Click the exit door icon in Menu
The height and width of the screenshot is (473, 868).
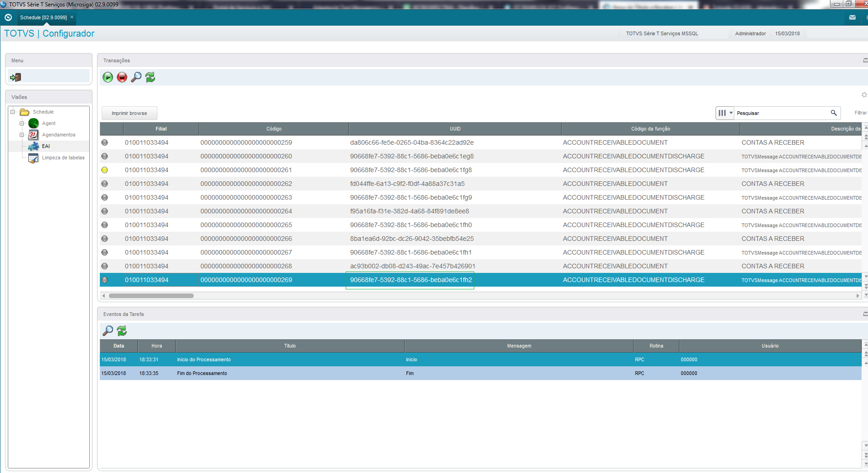[x=16, y=77]
